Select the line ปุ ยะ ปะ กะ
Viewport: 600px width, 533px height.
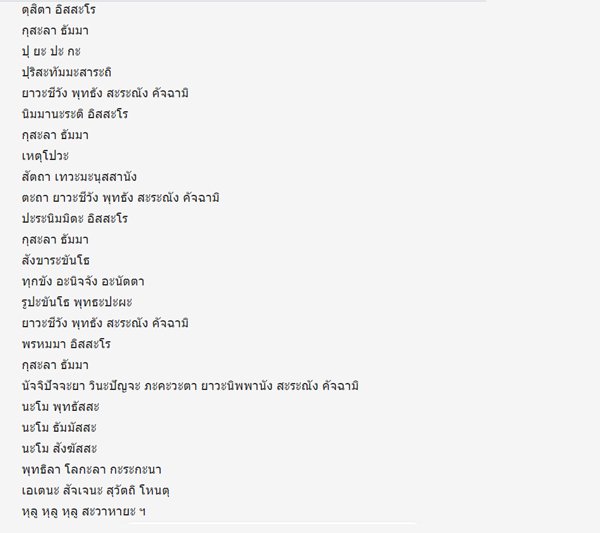tap(51, 51)
